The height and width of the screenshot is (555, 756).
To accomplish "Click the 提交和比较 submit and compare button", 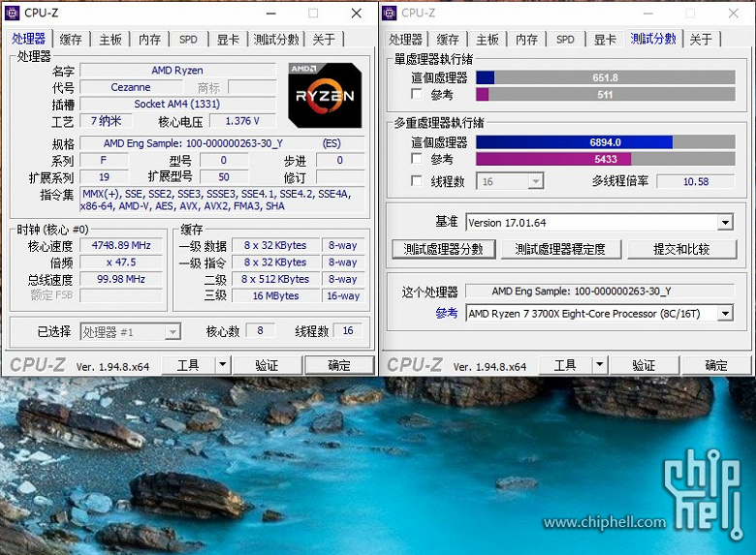I will click(x=681, y=249).
